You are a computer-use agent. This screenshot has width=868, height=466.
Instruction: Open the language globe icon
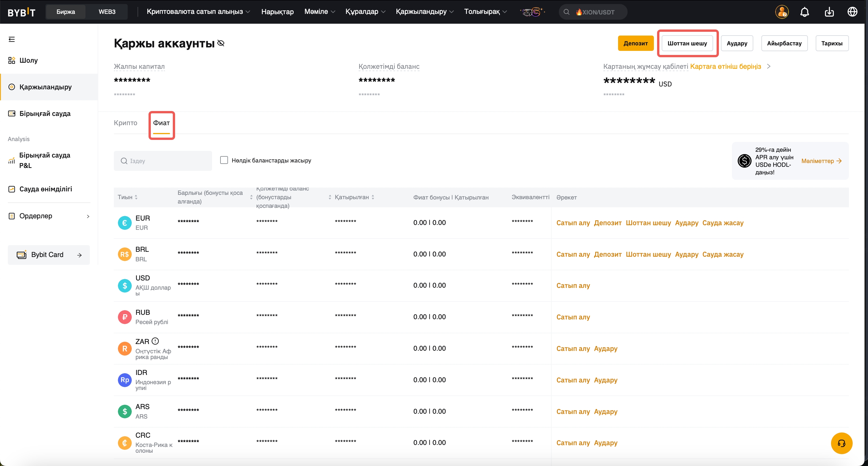pyautogui.click(x=852, y=12)
